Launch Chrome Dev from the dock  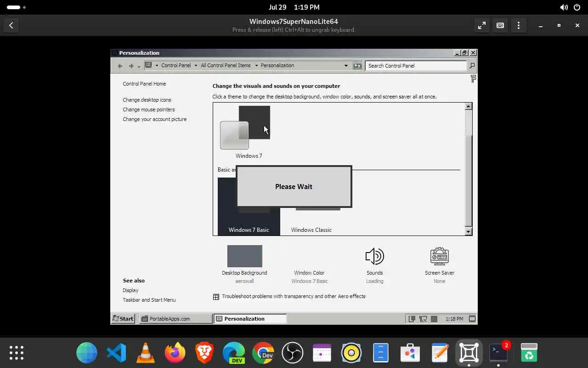[x=263, y=353]
